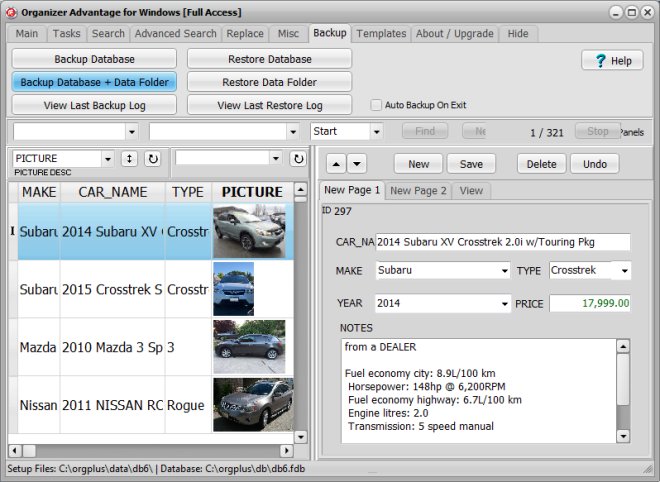Click the TYPE column header
Image resolution: width=660 pixels, height=482 pixels.
pyautogui.click(x=188, y=192)
